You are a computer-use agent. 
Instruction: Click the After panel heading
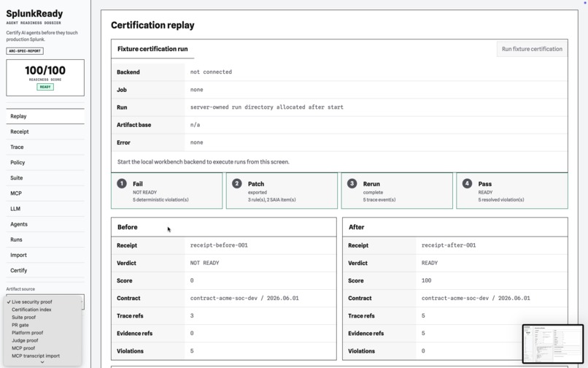coord(356,227)
